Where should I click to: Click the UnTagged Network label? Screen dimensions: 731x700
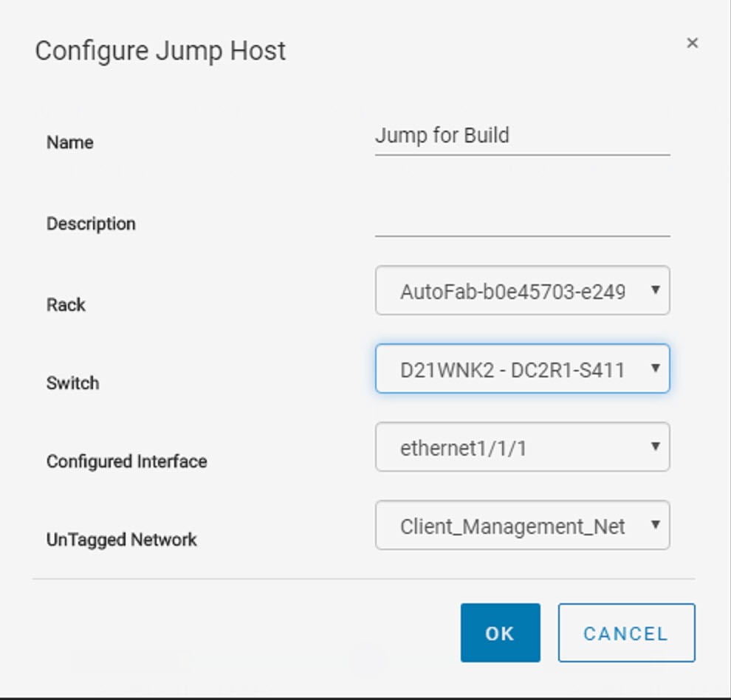point(122,540)
